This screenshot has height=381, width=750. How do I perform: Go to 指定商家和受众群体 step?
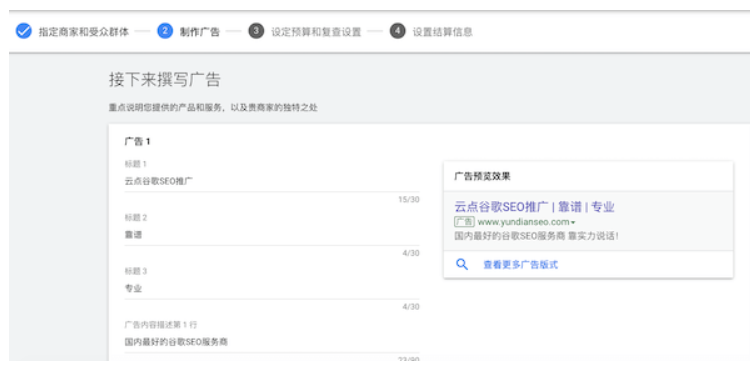(x=84, y=32)
